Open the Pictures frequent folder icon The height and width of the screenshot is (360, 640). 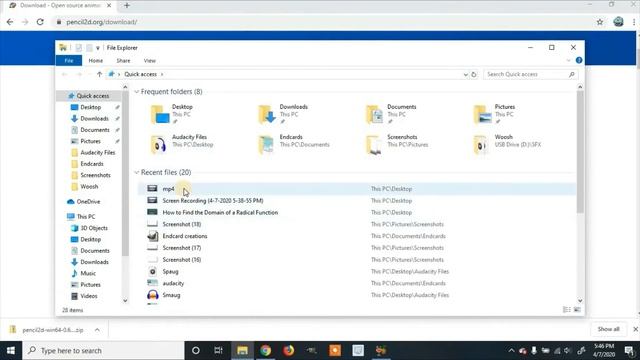click(482, 114)
